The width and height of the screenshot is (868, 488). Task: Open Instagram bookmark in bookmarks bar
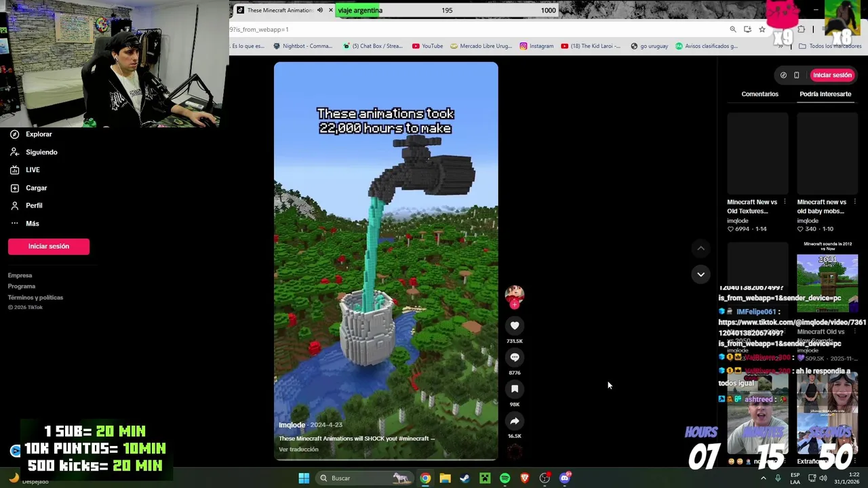[536, 46]
